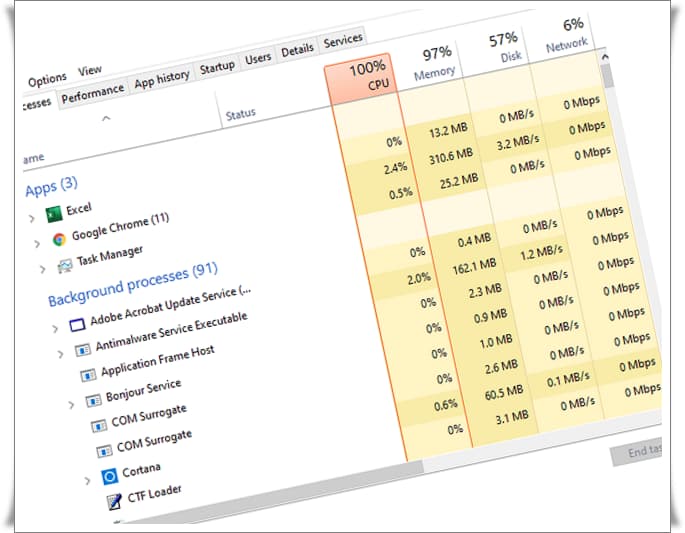Click the Task Manager app icon
Screen dimensions: 685x533
pos(65,266)
